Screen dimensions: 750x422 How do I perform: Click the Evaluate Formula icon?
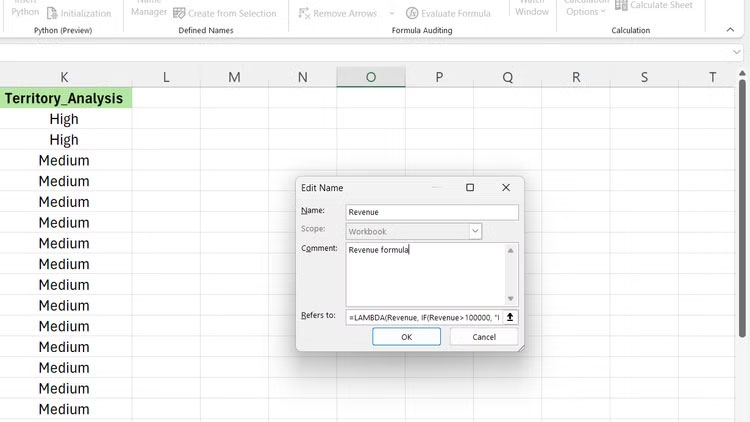click(x=413, y=13)
